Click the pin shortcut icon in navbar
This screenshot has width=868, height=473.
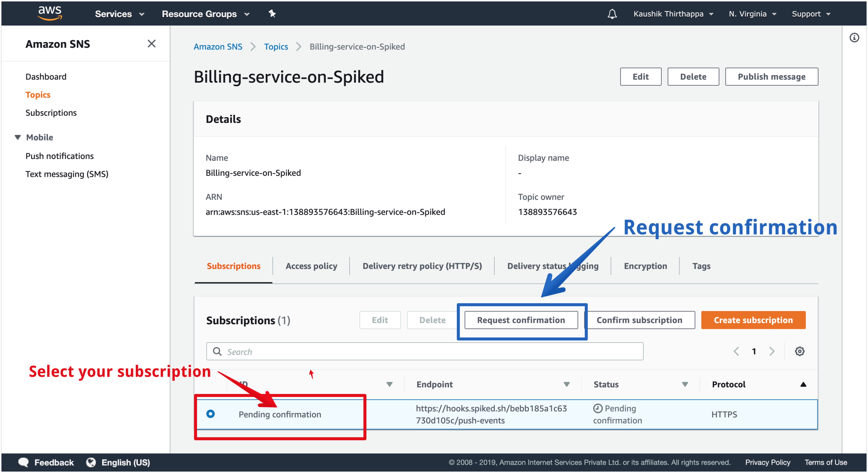coord(272,14)
